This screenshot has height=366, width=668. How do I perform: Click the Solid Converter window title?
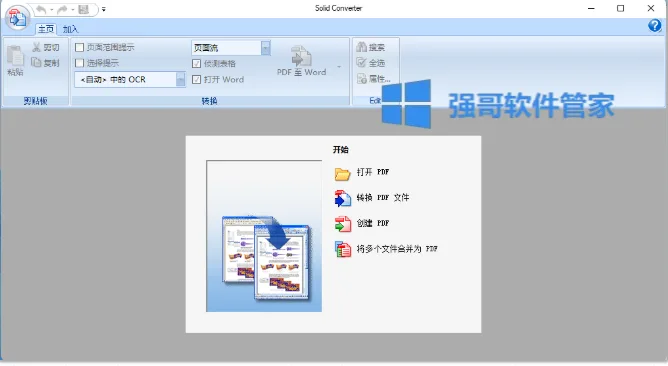(339, 8)
